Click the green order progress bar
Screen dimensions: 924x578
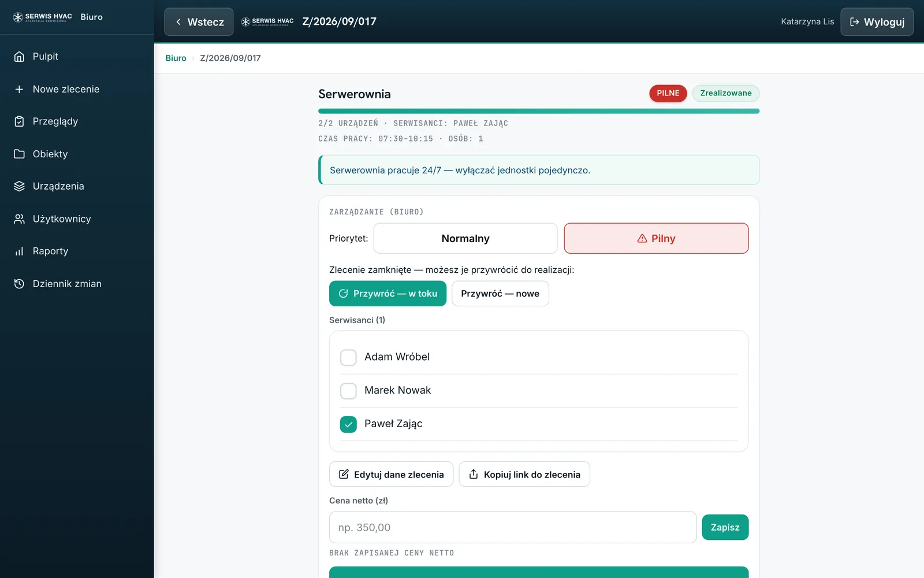(539, 111)
